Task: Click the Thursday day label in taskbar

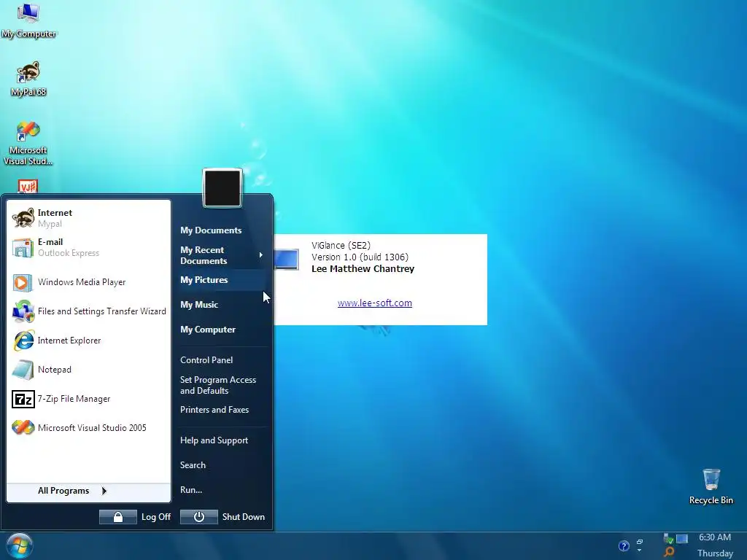Action: pos(715,553)
